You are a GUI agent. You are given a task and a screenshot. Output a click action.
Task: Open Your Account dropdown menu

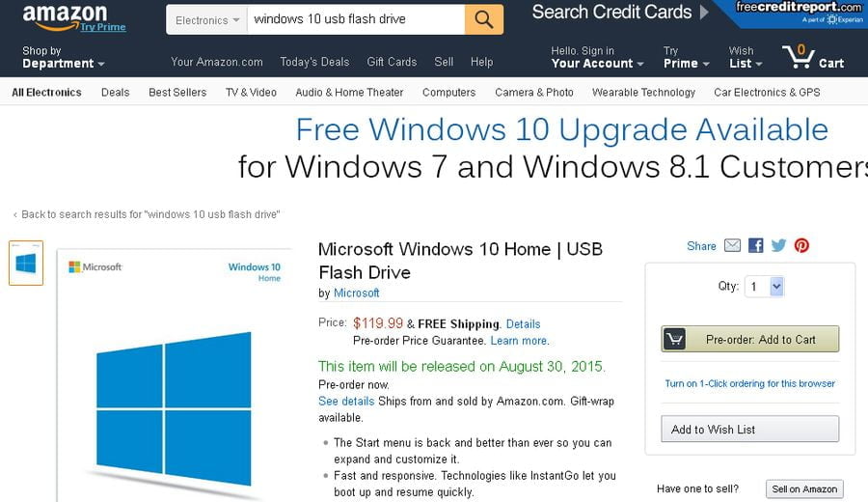(597, 57)
